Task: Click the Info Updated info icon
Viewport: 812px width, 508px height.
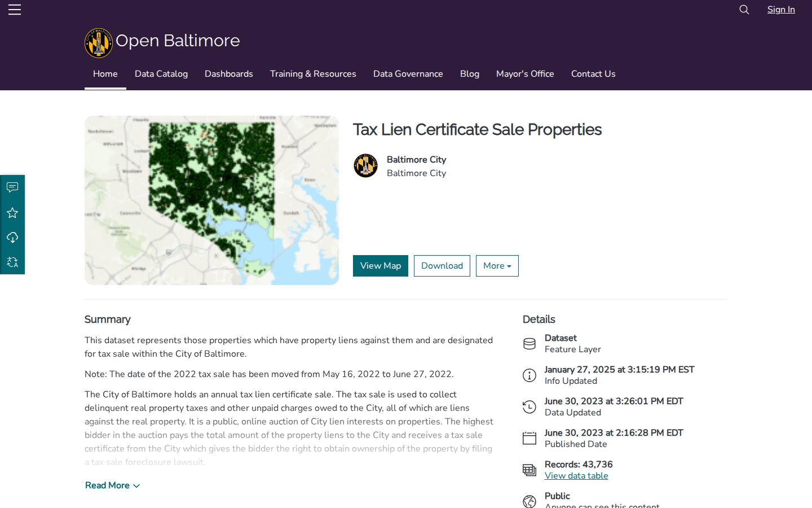Action: click(x=529, y=375)
